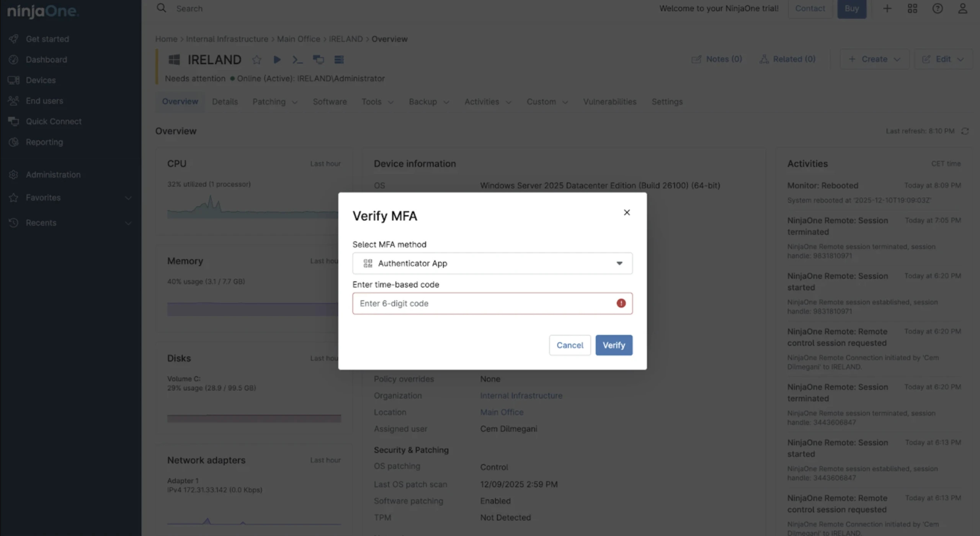Image resolution: width=980 pixels, height=536 pixels.
Task: Click the Quick Connect sidebar icon
Action: pos(13,121)
